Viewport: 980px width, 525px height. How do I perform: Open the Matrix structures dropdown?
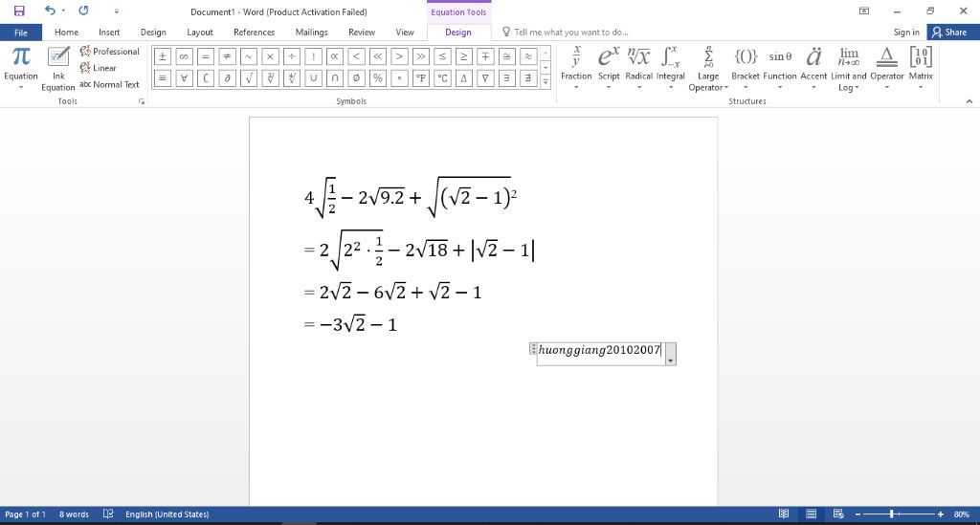point(921,68)
